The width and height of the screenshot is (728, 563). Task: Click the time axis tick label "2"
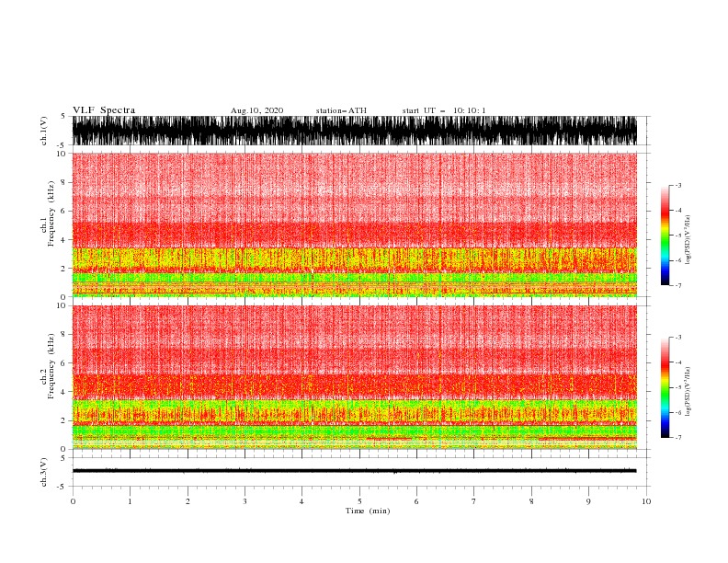pyautogui.click(x=188, y=501)
